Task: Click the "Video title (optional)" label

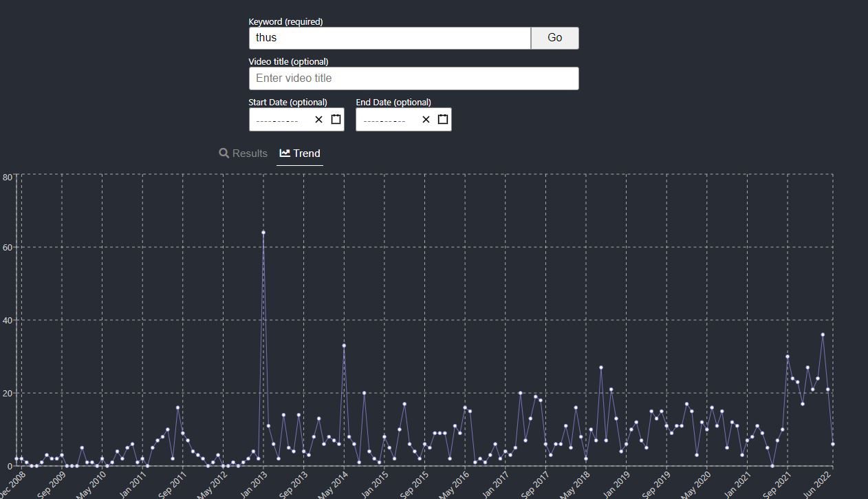Action: pos(288,62)
